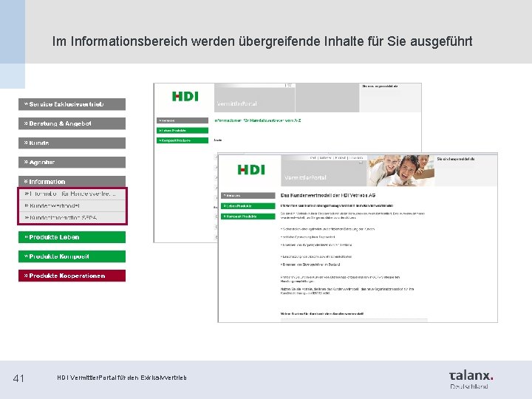This screenshot has height=399, width=532.
Task: Click Leben Produkte in back portal window
Action: [x=183, y=130]
